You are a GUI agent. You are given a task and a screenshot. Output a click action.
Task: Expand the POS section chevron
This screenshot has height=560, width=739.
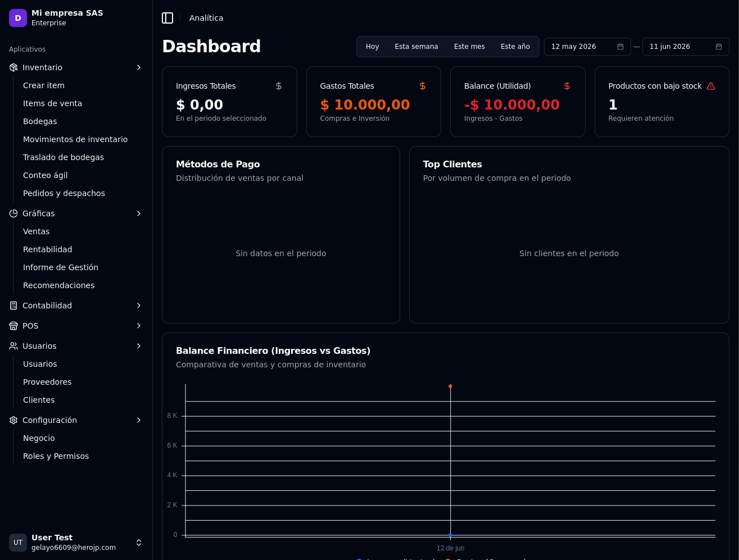pyautogui.click(x=139, y=326)
